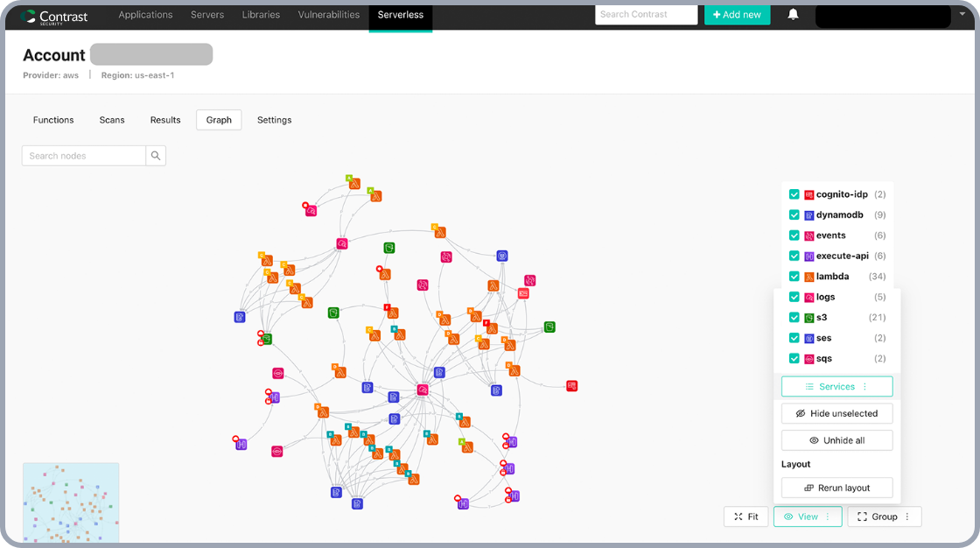Toggle the logs service checkbox
Viewport: 980px width, 548px height.
[794, 298]
